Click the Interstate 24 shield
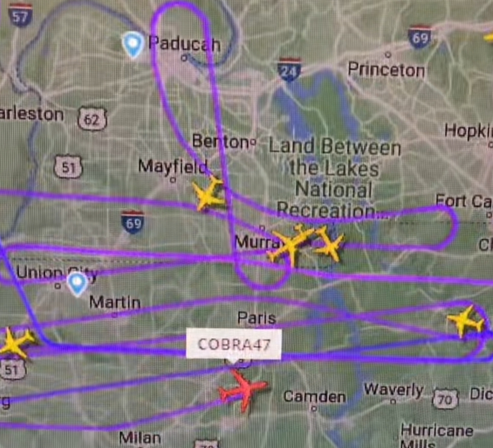The width and height of the screenshot is (493, 448). point(289,69)
